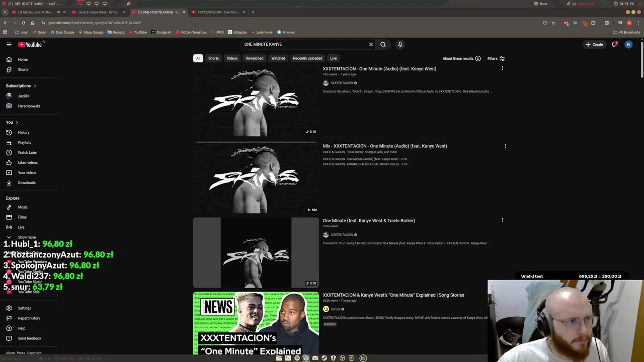The image size is (644, 362).
Task: Open the Create menu
Action: click(x=594, y=44)
